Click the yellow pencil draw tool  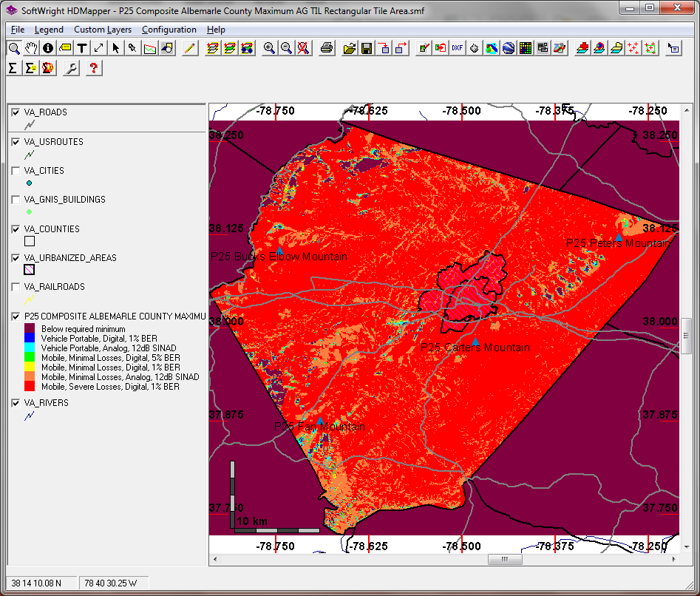coord(190,48)
